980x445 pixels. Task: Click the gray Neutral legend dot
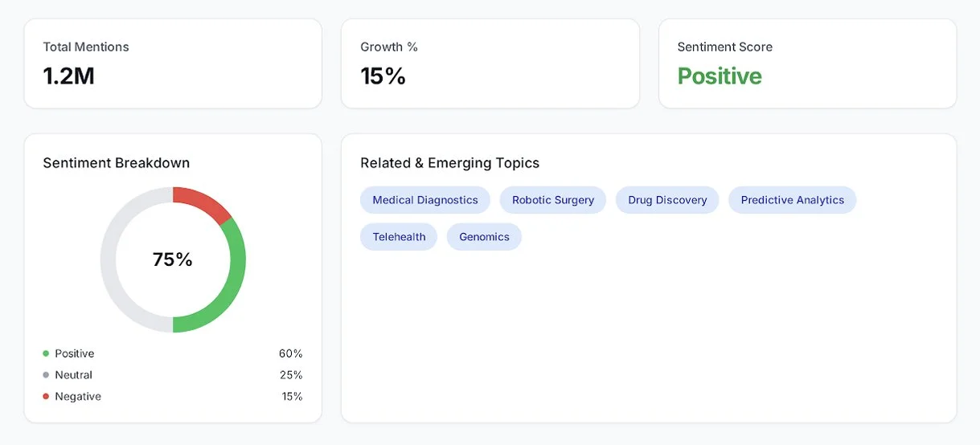click(x=46, y=375)
